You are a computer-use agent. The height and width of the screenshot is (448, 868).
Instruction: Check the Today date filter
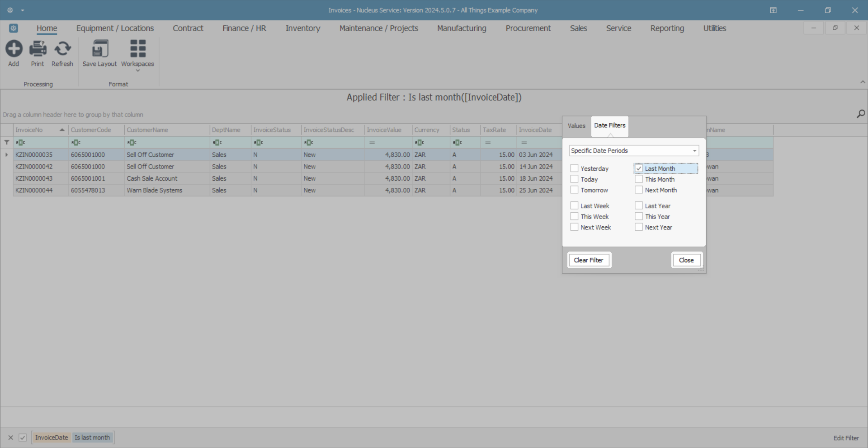click(x=575, y=179)
